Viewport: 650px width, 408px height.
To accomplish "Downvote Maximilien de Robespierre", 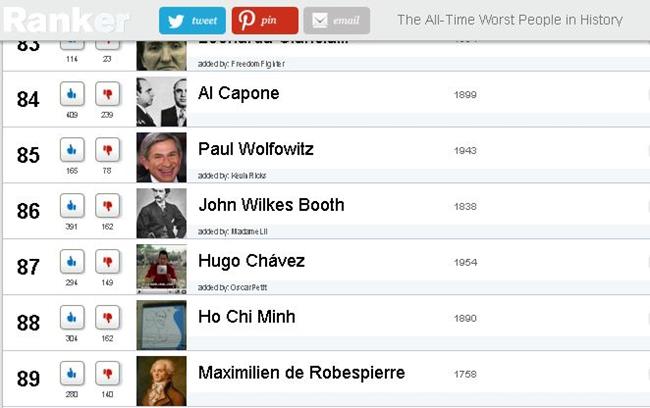I will (108, 374).
